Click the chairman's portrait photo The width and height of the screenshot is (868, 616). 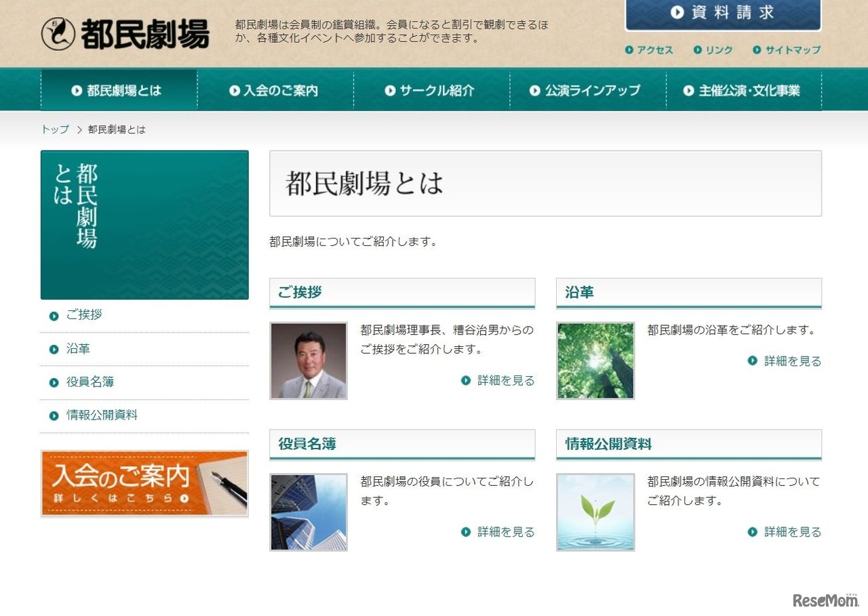[x=309, y=360]
